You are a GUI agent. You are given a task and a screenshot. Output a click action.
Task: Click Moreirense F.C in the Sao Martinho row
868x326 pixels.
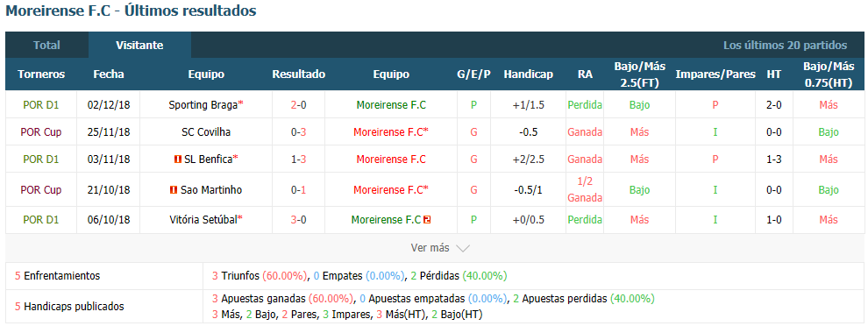[x=388, y=190]
